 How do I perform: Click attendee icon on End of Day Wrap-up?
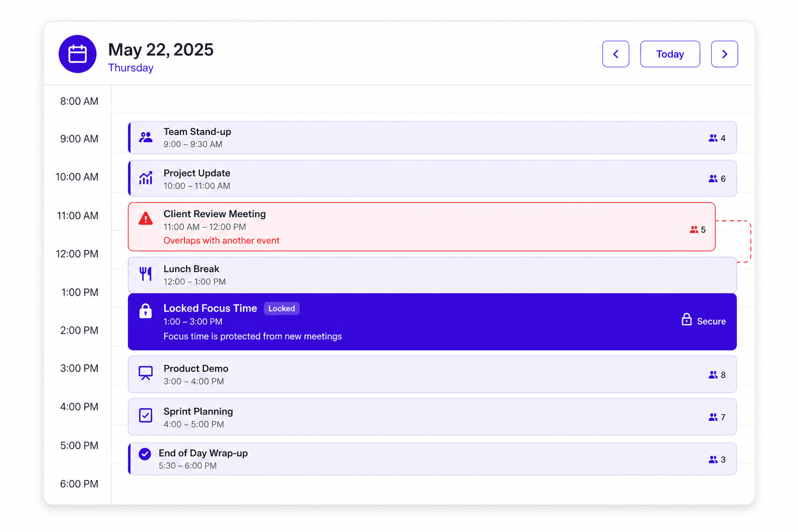[x=713, y=460]
